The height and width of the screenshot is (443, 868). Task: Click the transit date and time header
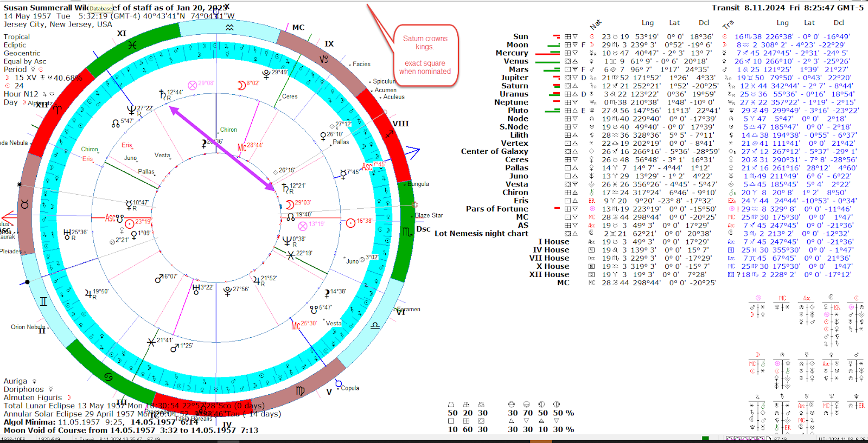(x=788, y=8)
